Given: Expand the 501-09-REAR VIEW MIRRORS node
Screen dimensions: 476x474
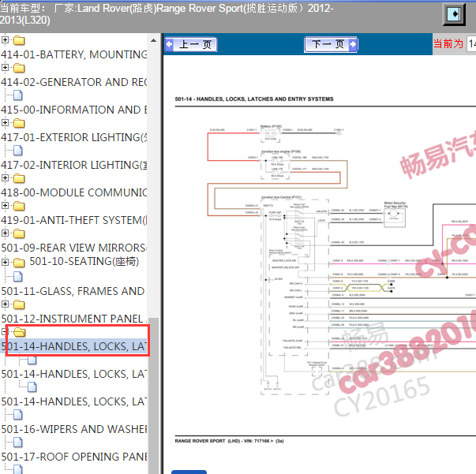Looking at the screenshot, I should (x=5, y=233).
